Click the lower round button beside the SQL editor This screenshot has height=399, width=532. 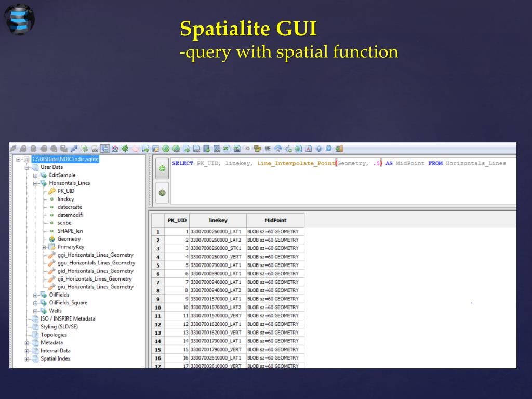162,193
